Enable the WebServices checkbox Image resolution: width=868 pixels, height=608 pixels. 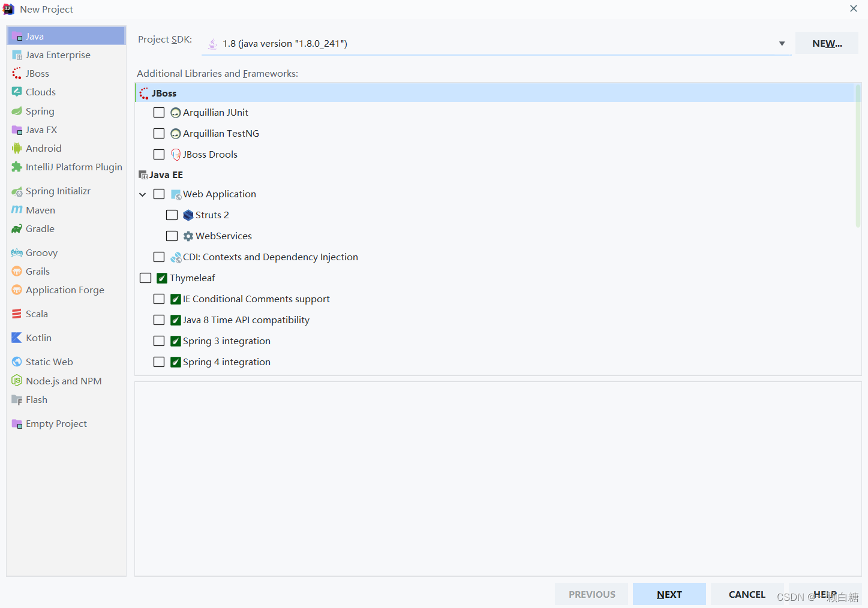[172, 236]
